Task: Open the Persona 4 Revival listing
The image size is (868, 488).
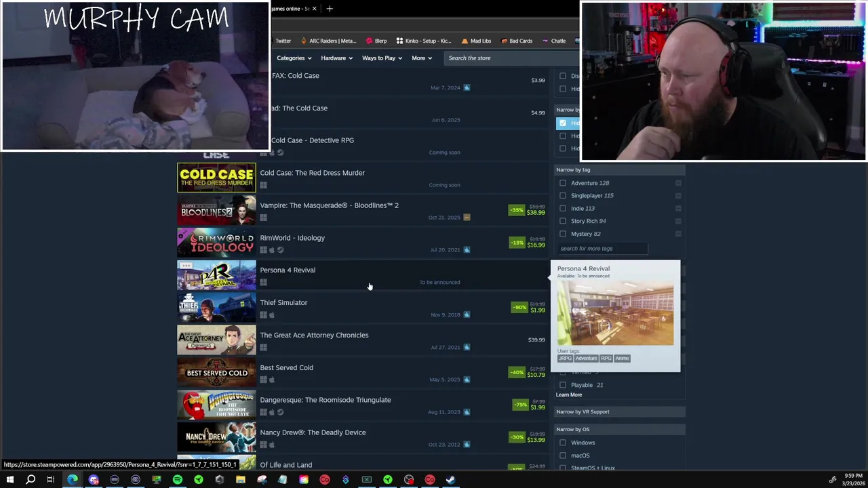Action: click(x=361, y=275)
